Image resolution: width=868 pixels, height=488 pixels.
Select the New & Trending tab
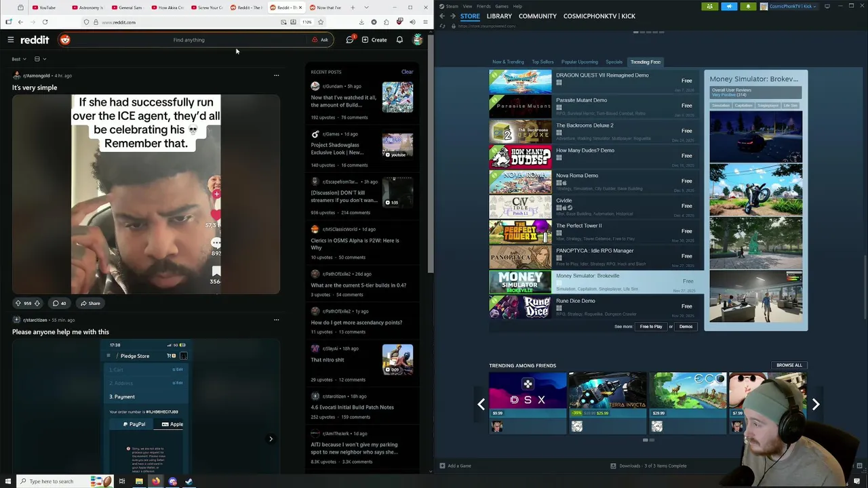click(x=508, y=62)
